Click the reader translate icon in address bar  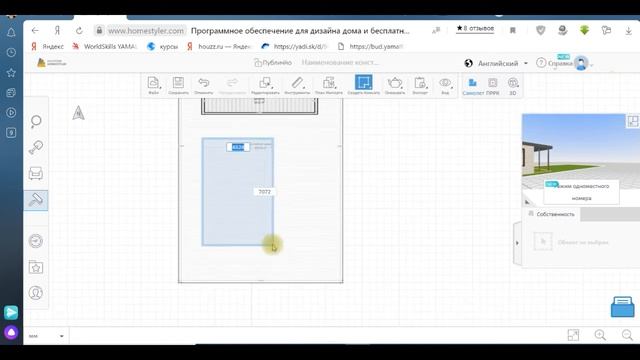tap(436, 31)
